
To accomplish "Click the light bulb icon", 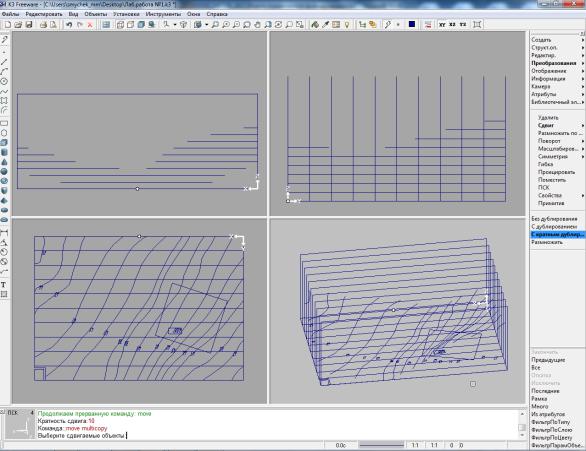I will click(x=347, y=25).
